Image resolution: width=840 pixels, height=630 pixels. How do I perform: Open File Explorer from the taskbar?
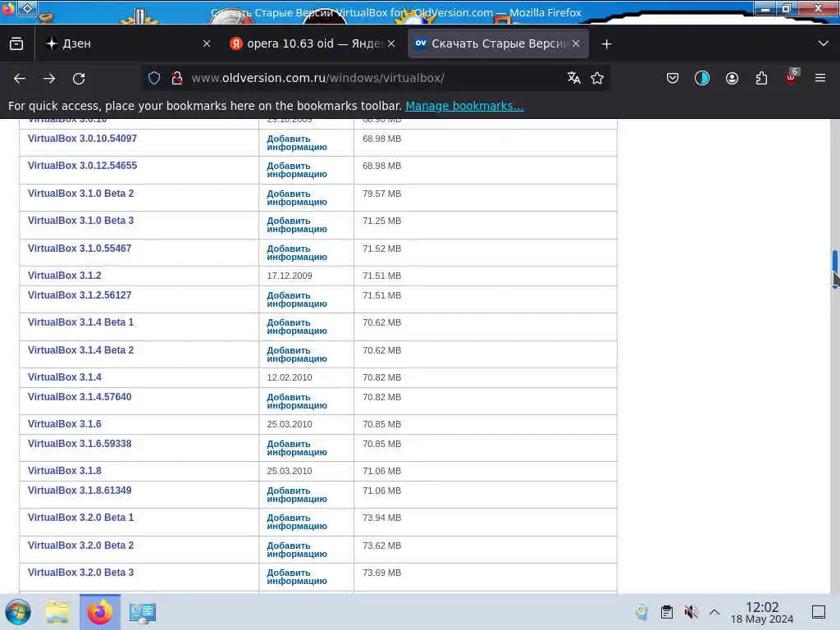tap(57, 612)
